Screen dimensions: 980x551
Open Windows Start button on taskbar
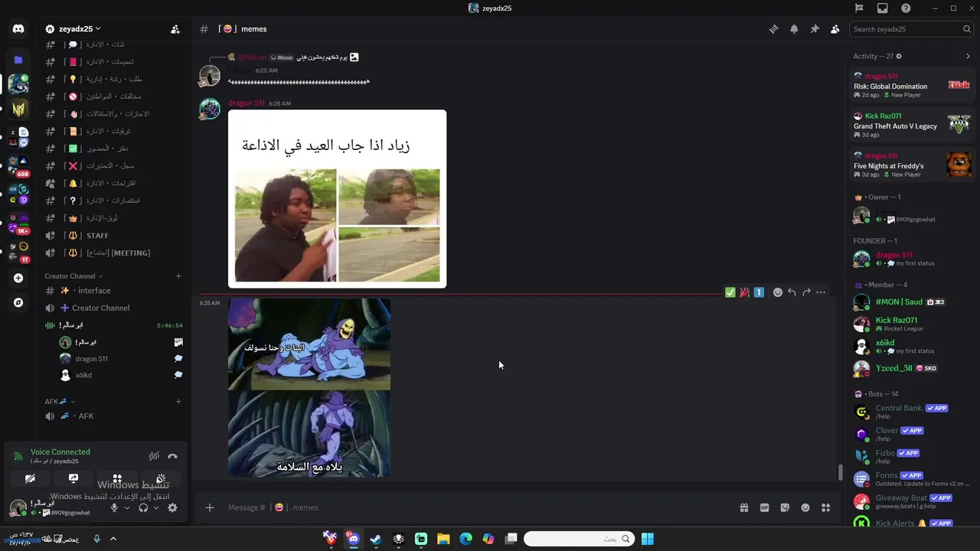648,539
